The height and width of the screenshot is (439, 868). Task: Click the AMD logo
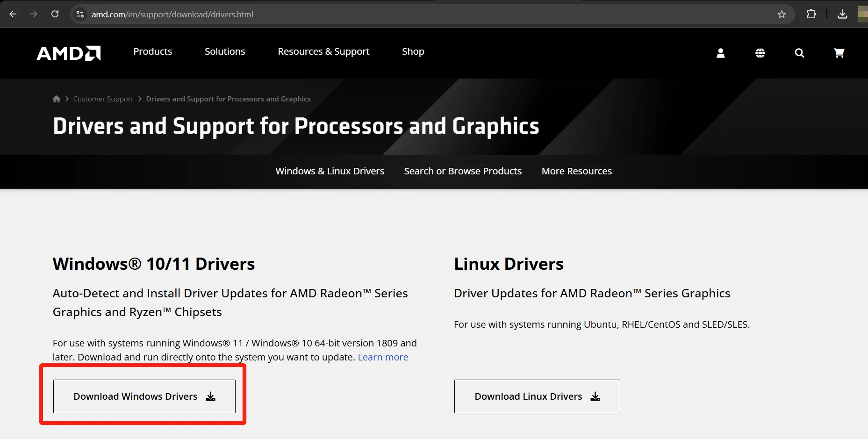tap(69, 53)
